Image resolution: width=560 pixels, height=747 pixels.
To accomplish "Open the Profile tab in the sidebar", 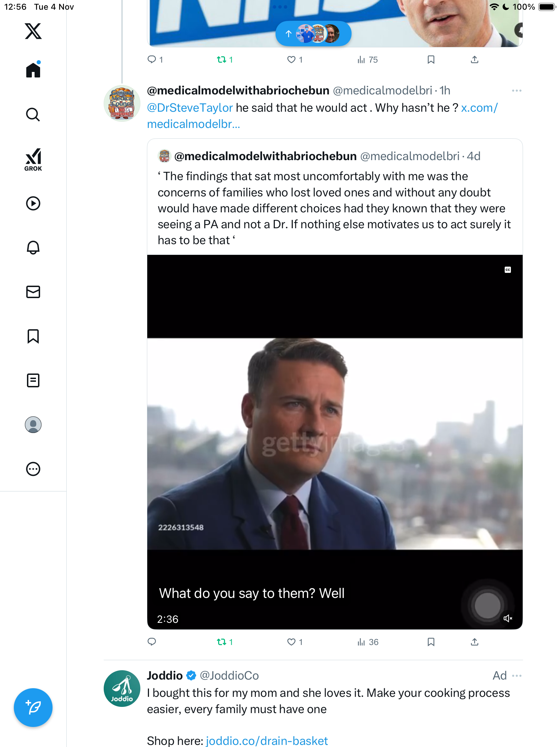I will tap(33, 425).
